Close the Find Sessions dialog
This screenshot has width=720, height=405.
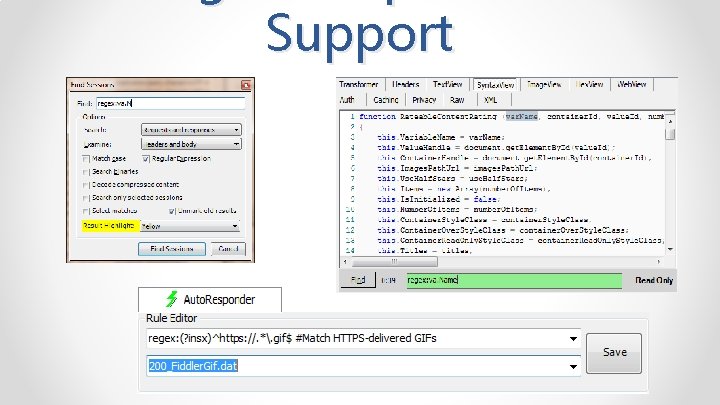click(x=246, y=85)
